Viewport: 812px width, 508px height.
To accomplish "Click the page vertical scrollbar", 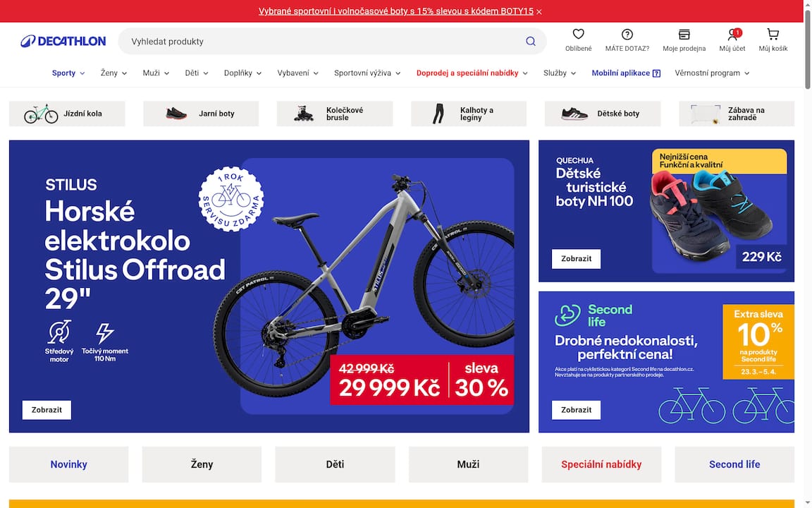I will point(808,254).
